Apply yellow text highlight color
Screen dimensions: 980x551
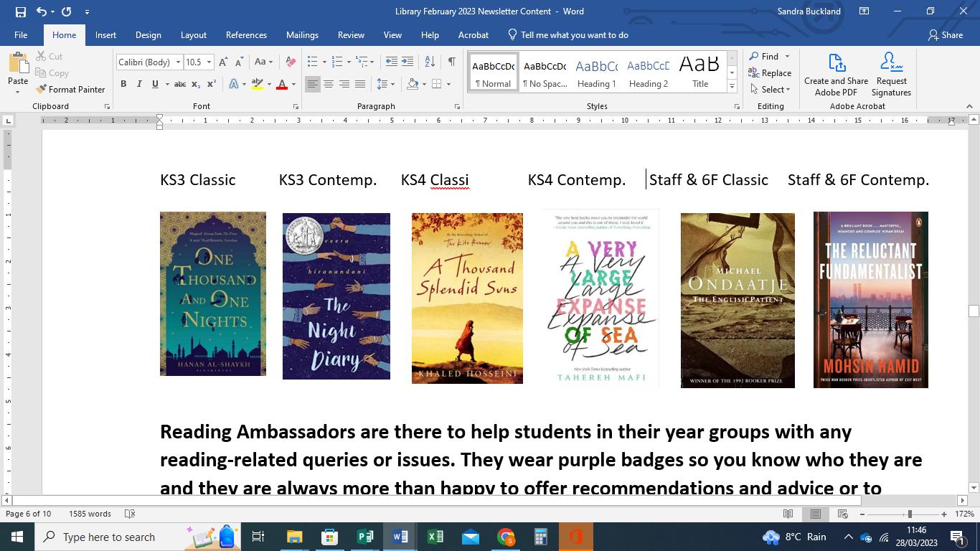(x=258, y=84)
